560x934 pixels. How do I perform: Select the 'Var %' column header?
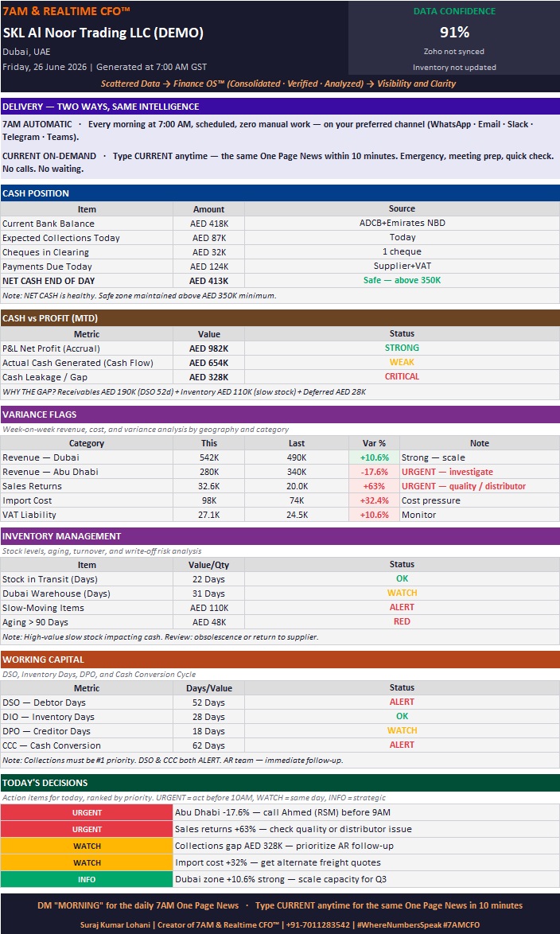374,443
